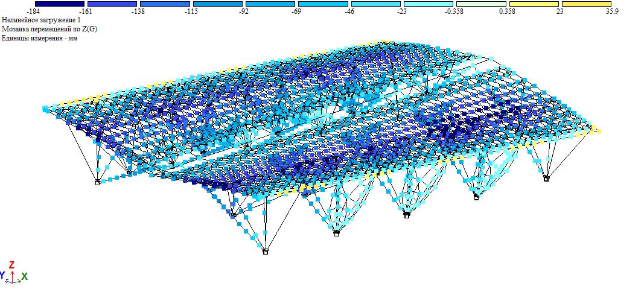Click the yellow swatch between 0.358 and 23

[534, 4]
